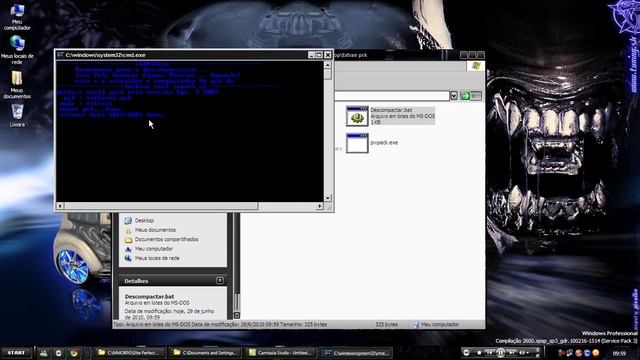Switch to Elite Perfect folder taskbar button

tap(131, 353)
